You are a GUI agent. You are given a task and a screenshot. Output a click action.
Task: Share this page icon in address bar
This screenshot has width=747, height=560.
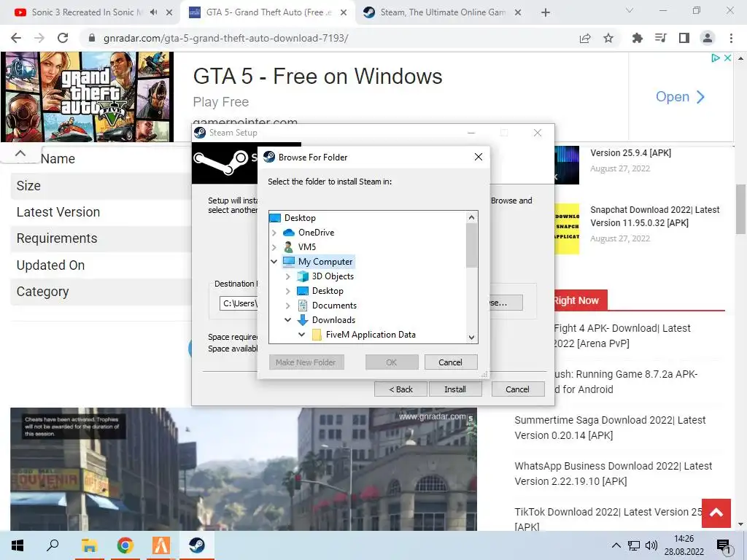pos(585,38)
